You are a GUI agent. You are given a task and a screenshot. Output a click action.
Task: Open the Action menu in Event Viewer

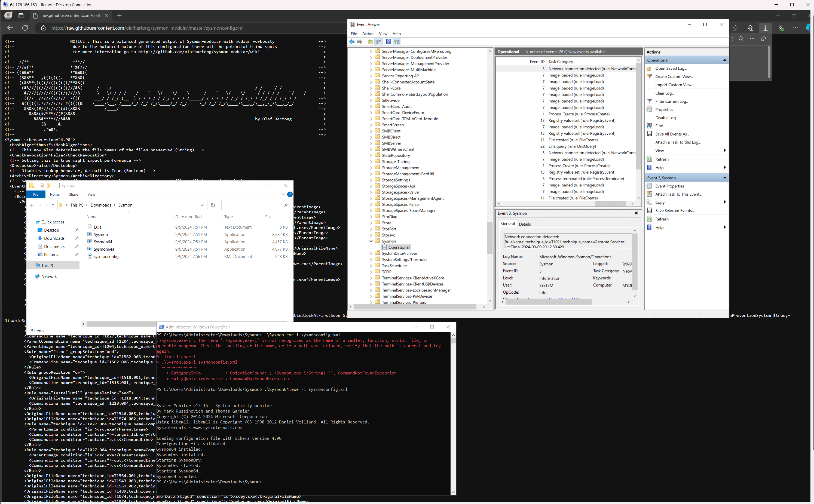click(x=367, y=34)
